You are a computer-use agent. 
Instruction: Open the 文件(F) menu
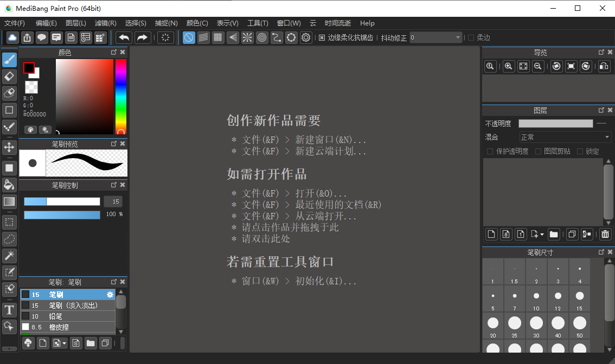(15, 23)
